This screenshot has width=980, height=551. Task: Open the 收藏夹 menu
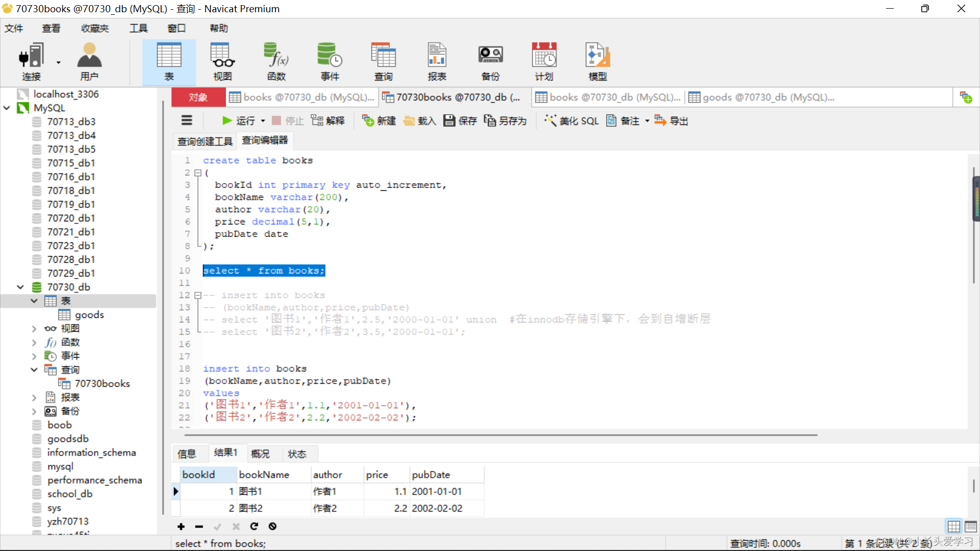click(x=95, y=28)
